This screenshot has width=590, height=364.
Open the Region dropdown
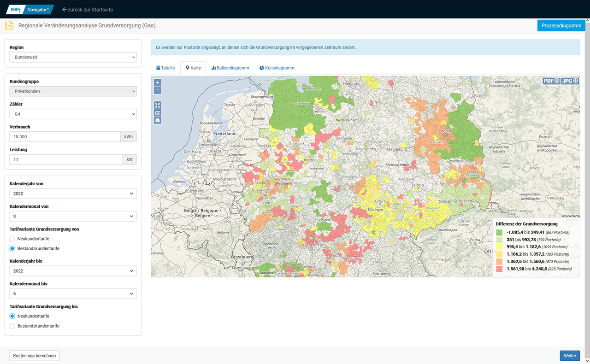(x=73, y=57)
